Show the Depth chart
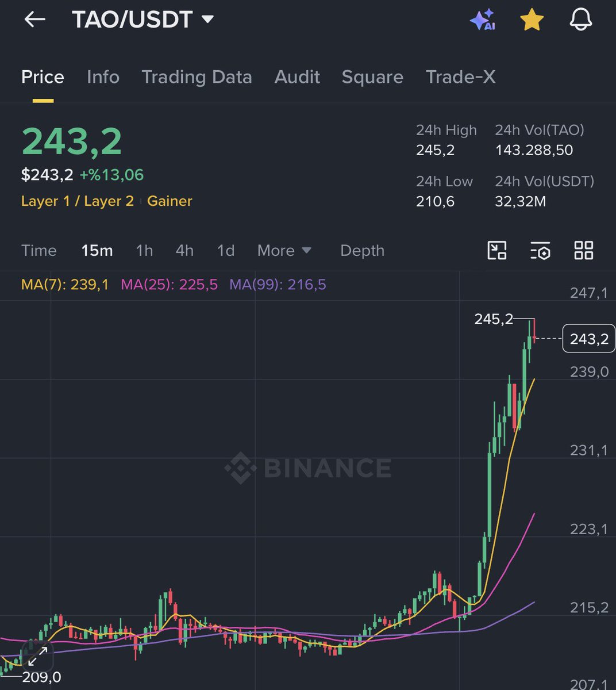Screen dimensions: 616x690 [362, 251]
